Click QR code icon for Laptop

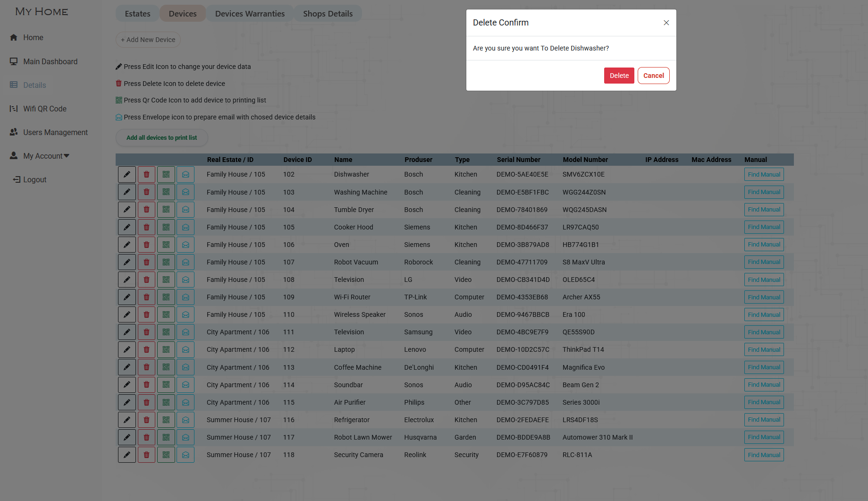pyautogui.click(x=166, y=349)
